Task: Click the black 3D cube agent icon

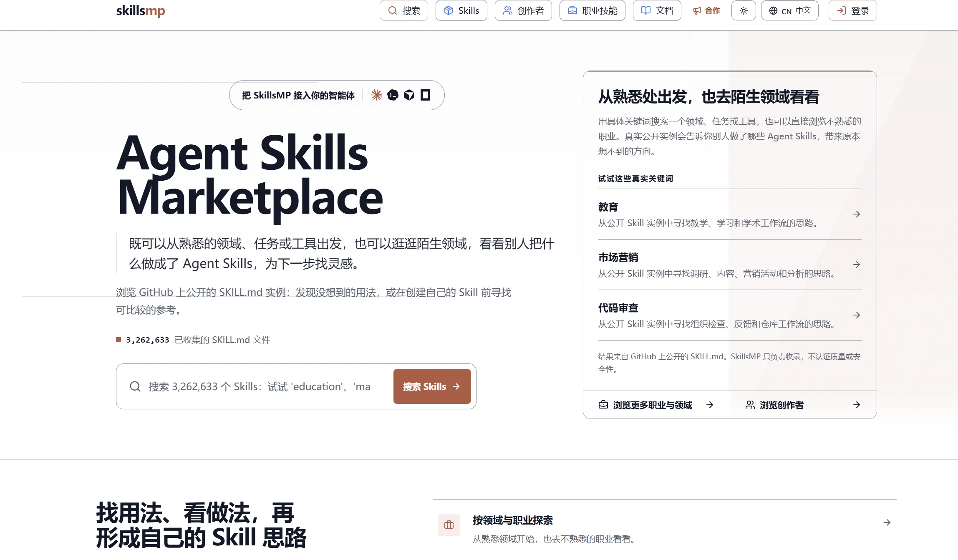Action: [409, 95]
